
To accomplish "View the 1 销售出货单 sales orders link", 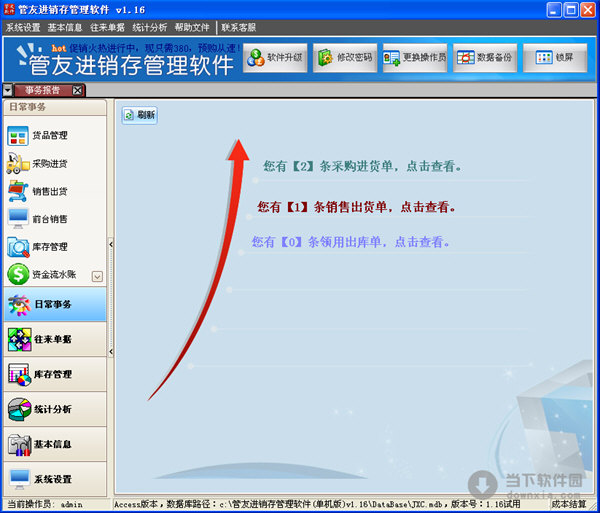I will (x=356, y=207).
